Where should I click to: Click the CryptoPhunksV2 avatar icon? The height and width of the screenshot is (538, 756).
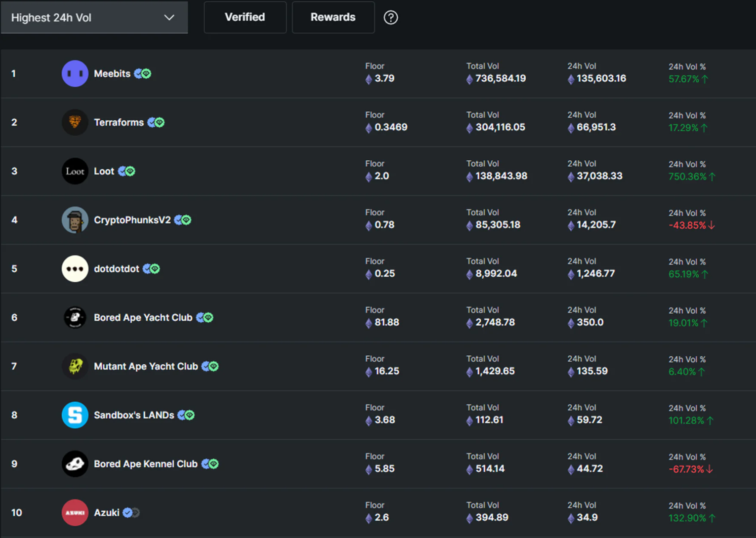75,220
